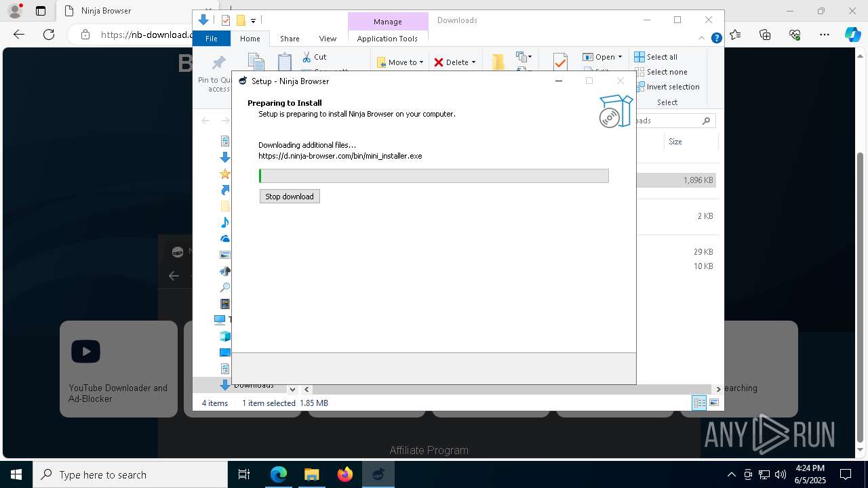
Task: Select This PC monitor icon
Action: pyautogui.click(x=220, y=319)
